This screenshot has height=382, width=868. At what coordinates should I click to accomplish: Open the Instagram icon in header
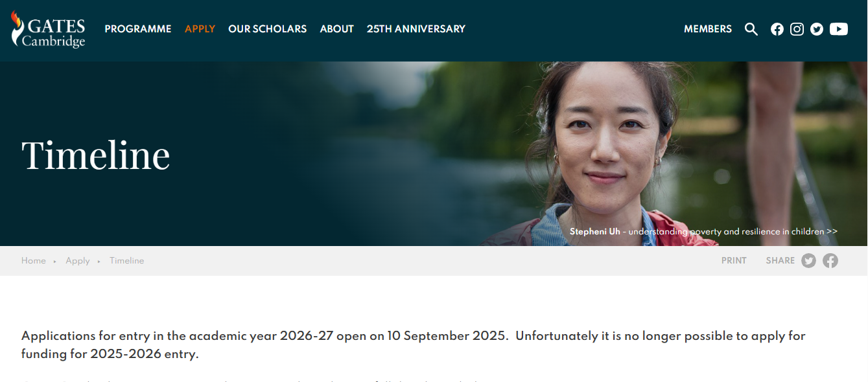point(797,29)
